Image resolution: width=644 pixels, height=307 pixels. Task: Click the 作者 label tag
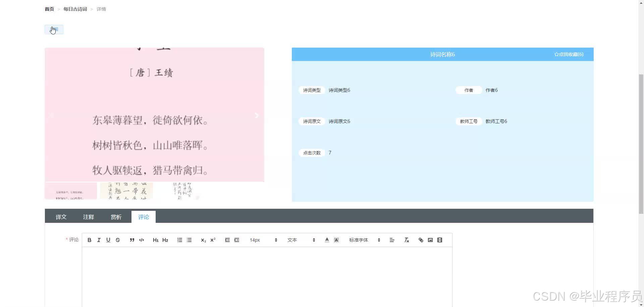[x=469, y=90]
